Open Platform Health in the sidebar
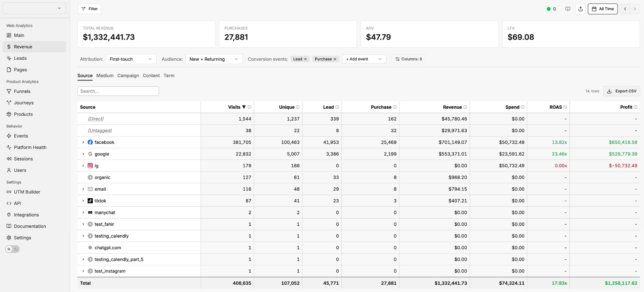Viewport: 644px width, 292px height. (x=34, y=147)
